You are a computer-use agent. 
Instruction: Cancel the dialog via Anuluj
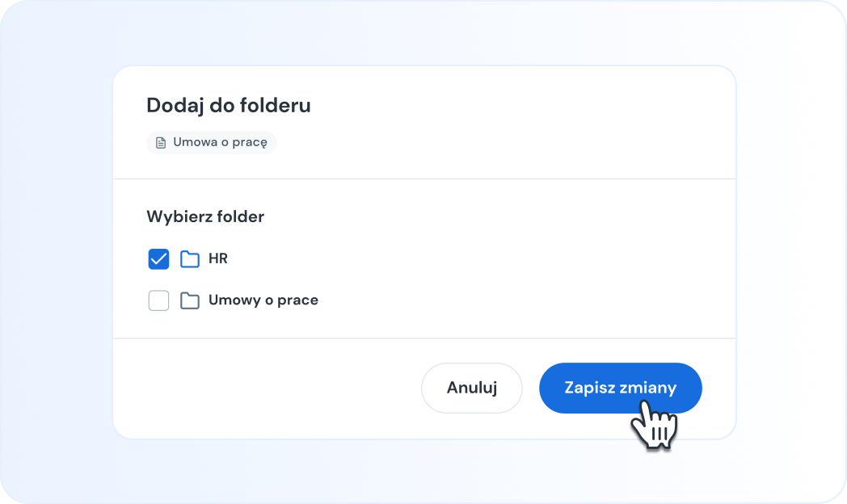tap(472, 388)
